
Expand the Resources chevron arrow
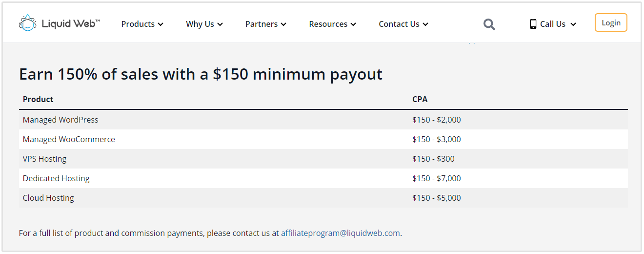[353, 24]
